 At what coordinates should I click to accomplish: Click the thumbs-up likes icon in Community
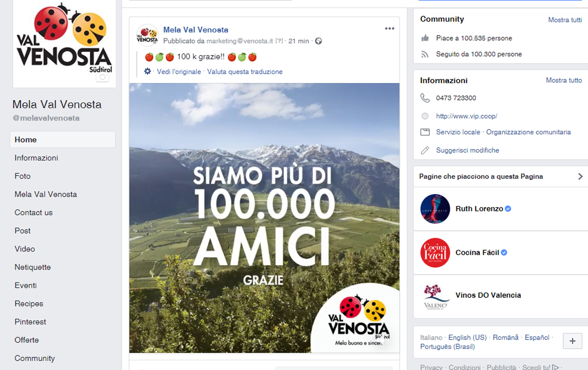(x=425, y=38)
